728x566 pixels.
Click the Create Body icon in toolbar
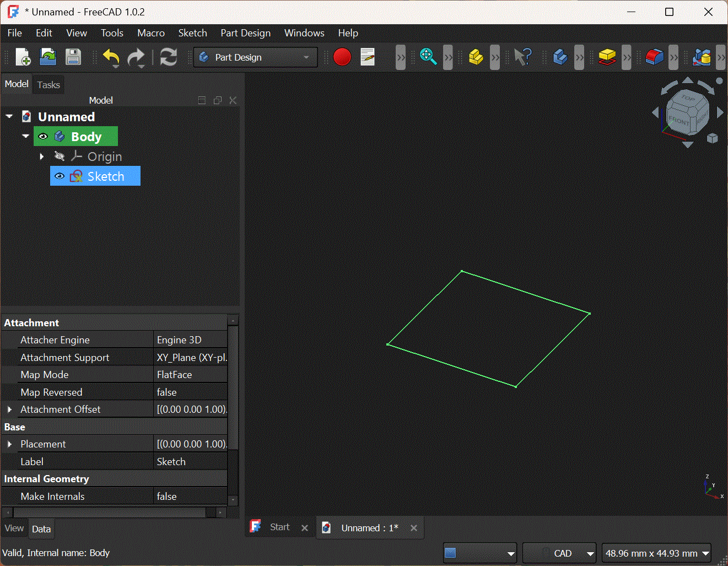point(560,57)
